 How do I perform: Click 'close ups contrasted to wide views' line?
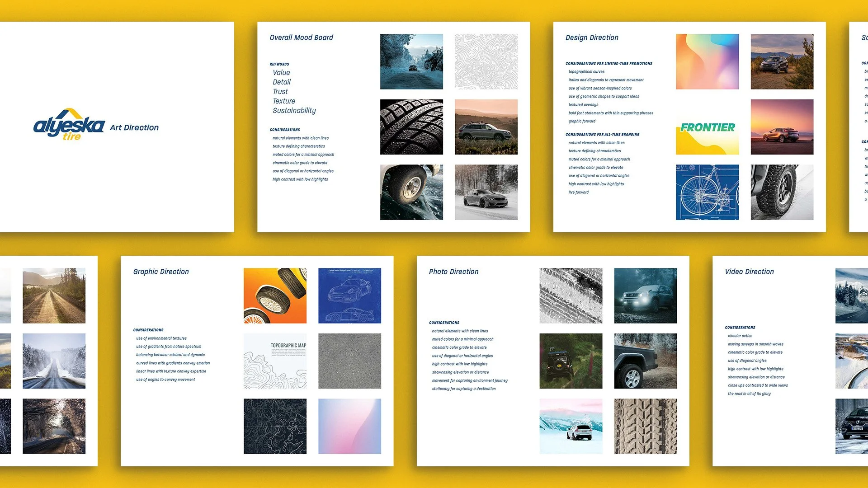(758, 386)
